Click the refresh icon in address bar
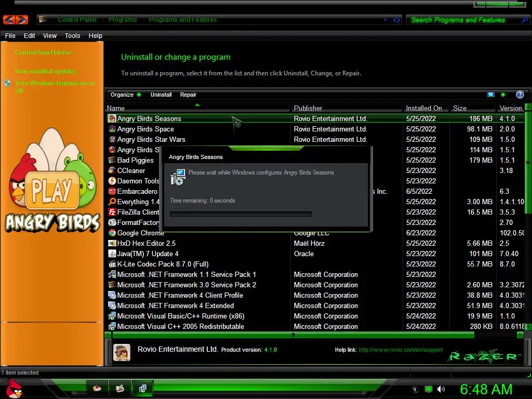The height and width of the screenshot is (399, 532). click(396, 20)
